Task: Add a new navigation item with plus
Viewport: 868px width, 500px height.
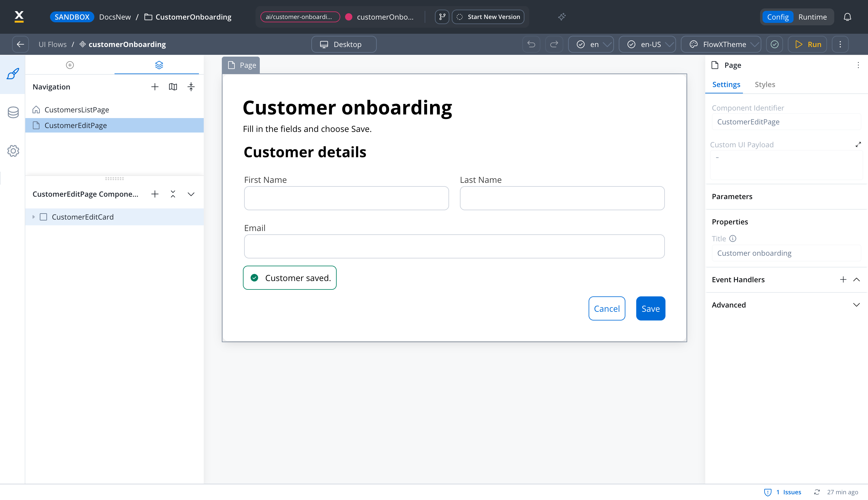Action: 155,87
